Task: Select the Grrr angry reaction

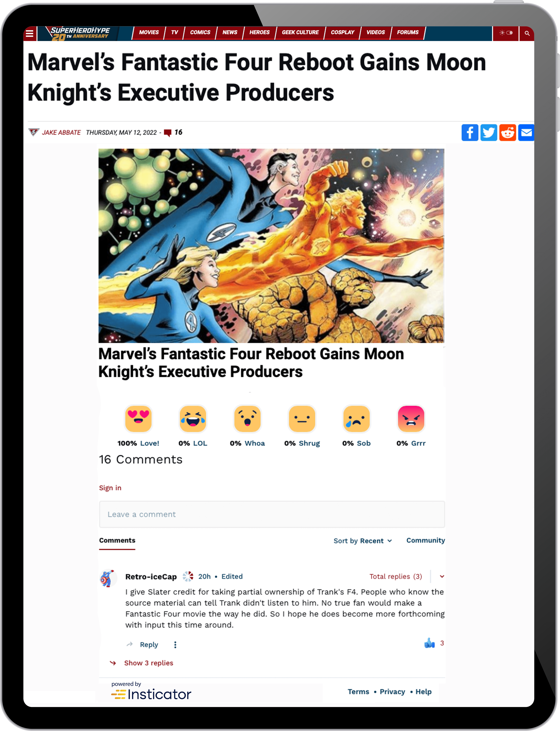Action: [x=411, y=419]
